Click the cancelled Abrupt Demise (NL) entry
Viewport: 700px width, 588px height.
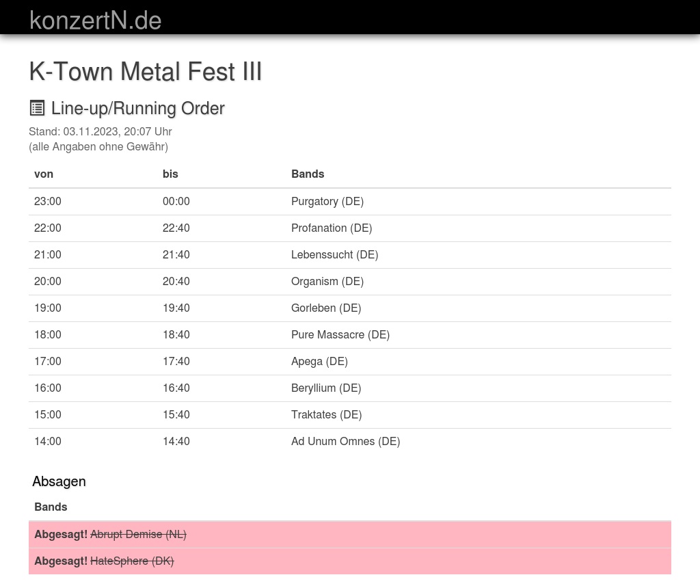(138, 534)
